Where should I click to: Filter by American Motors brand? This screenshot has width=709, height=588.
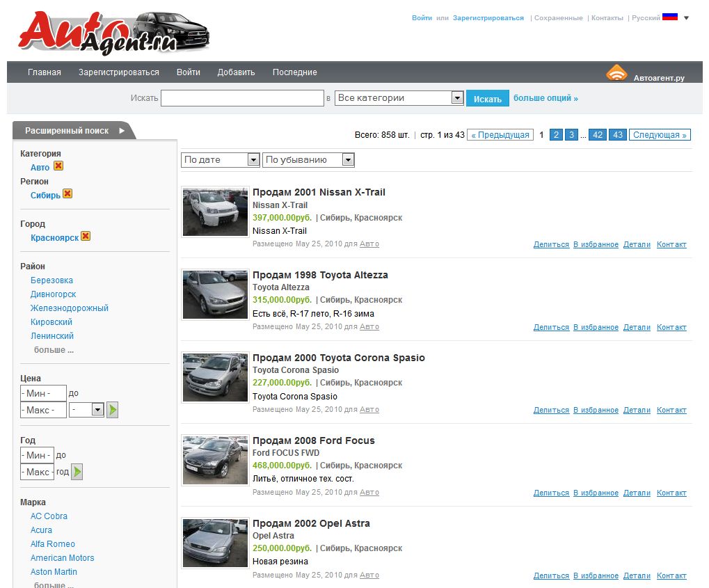point(63,558)
